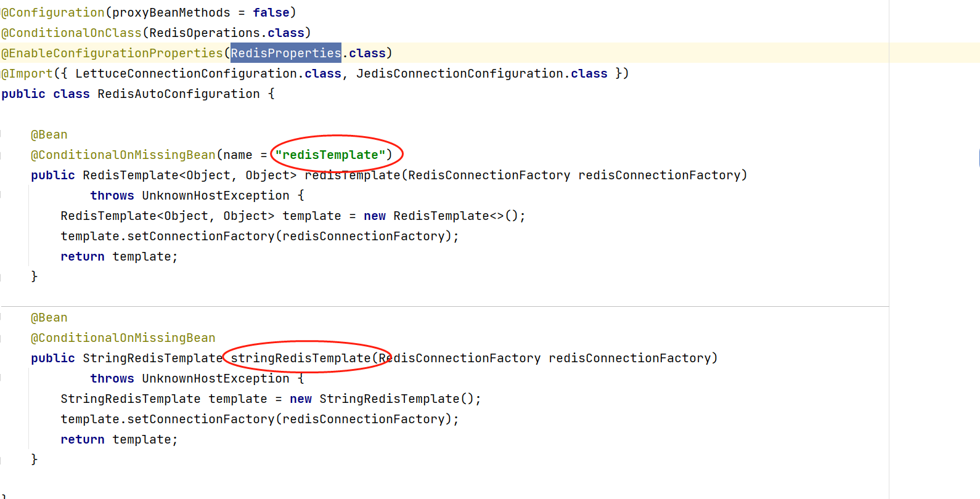Click the circled "redisTemplate" string literal
The width and height of the screenshot is (980, 499).
pos(330,155)
